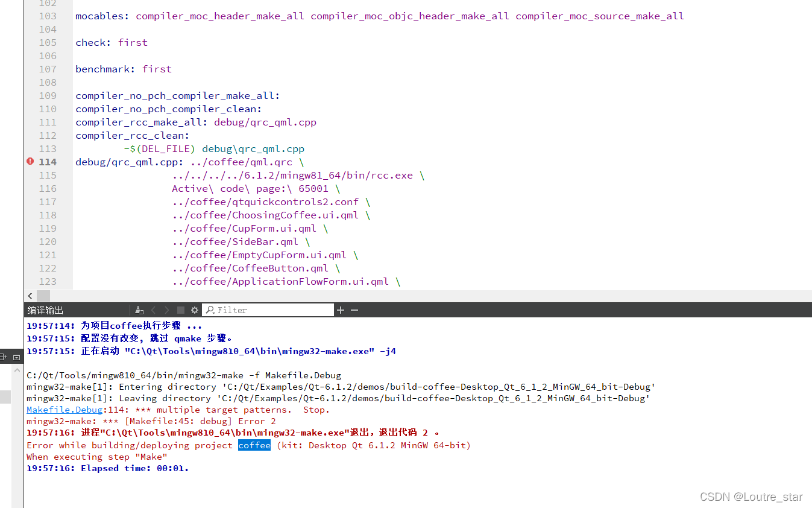The height and width of the screenshot is (508, 812).
Task: Navigate to previous issue with left arrow icon
Action: coord(153,310)
